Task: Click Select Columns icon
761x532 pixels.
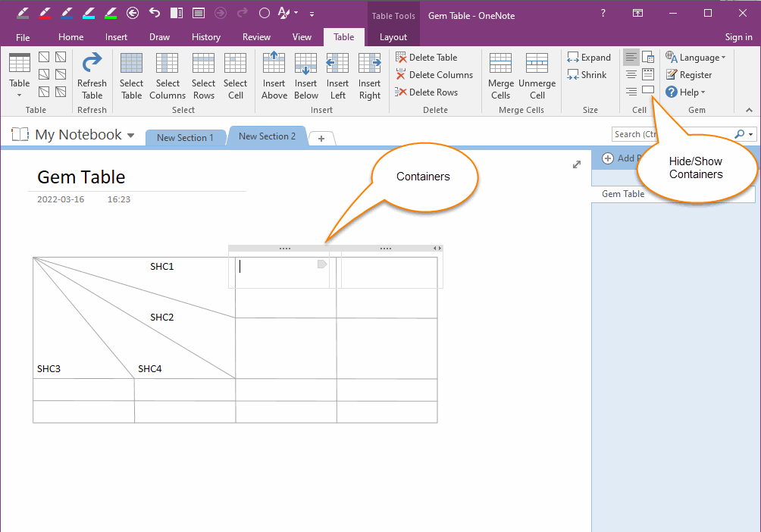Action: 168,76
